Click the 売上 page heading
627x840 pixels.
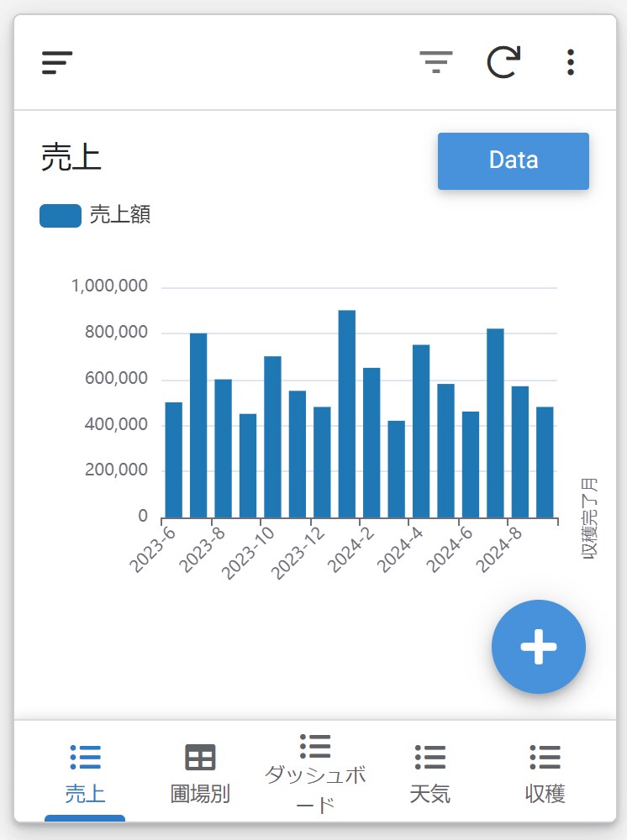tap(71, 158)
